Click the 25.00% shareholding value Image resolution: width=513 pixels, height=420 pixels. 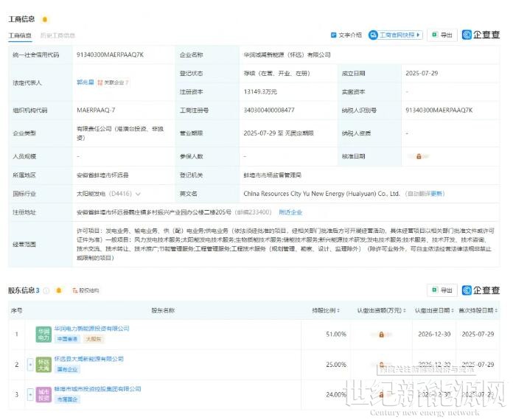(336, 365)
